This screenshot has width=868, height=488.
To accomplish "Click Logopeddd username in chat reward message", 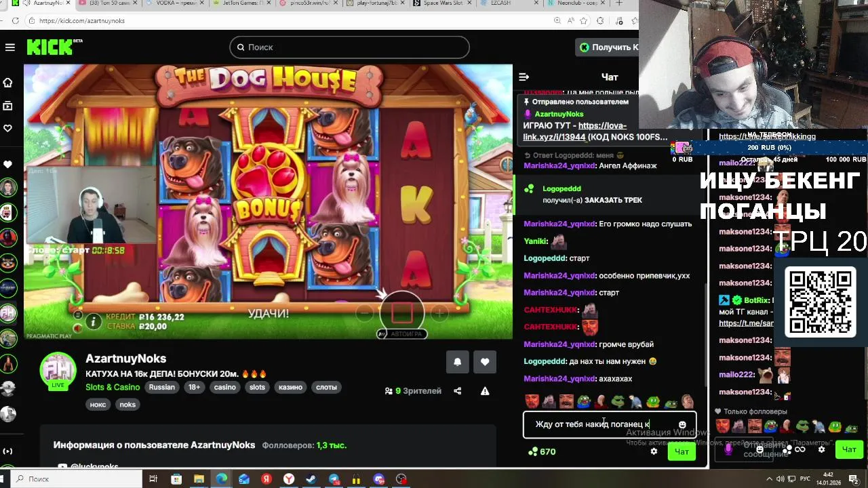I will pos(562,188).
